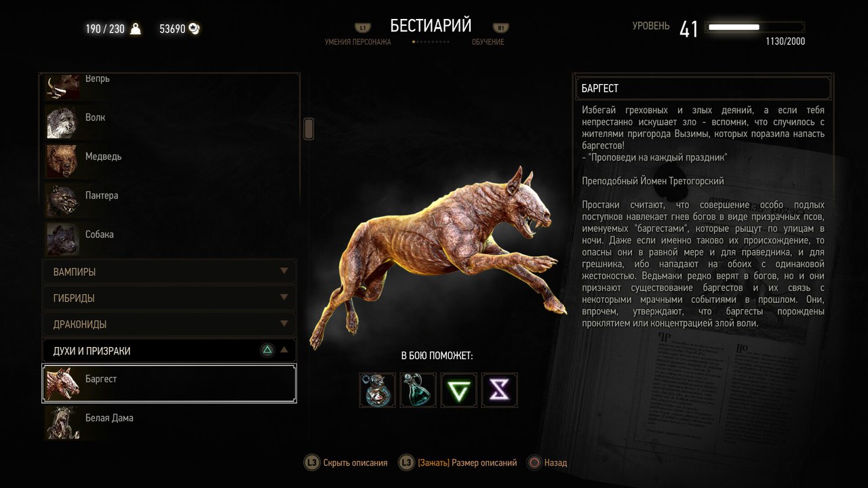
Task: Click the coin currency icon next to 53690
Action: [x=194, y=28]
